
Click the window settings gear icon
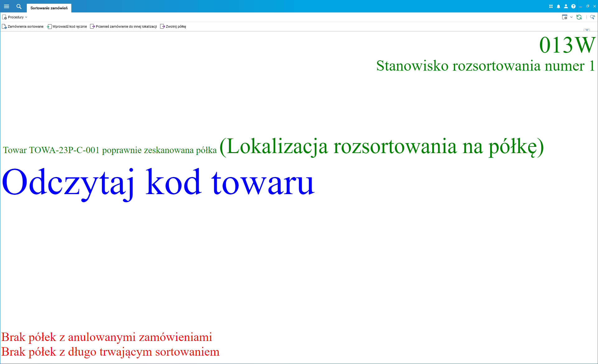click(564, 17)
